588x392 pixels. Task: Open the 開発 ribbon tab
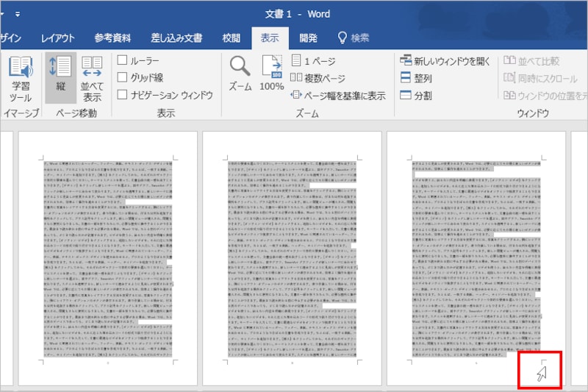(x=308, y=38)
